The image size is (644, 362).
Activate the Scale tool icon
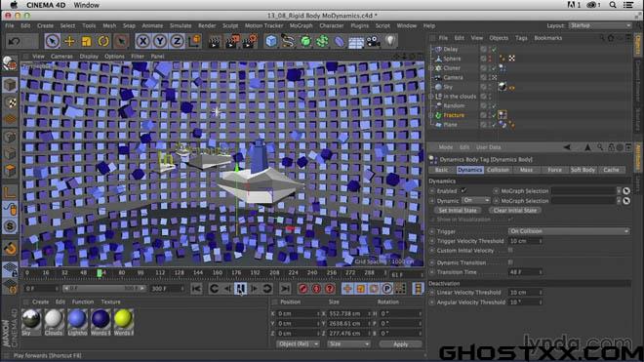point(86,41)
